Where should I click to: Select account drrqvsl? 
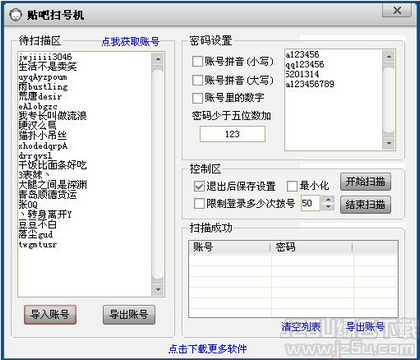coord(35,156)
